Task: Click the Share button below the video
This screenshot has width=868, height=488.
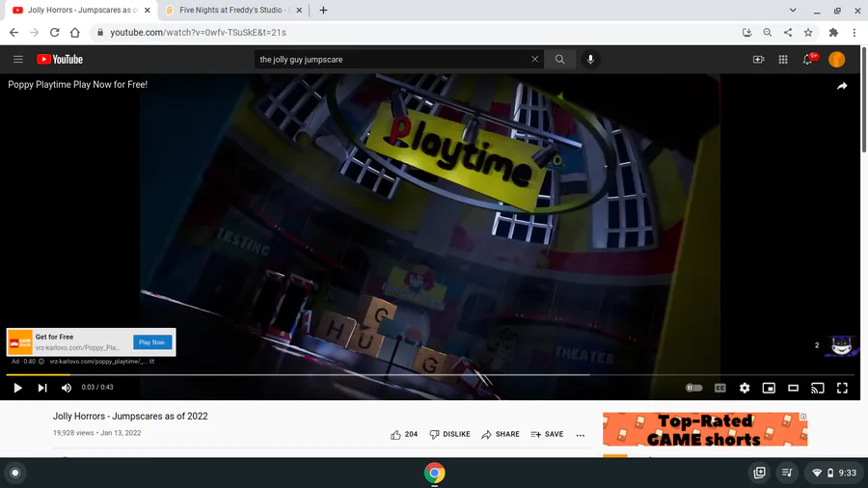Action: tap(501, 434)
